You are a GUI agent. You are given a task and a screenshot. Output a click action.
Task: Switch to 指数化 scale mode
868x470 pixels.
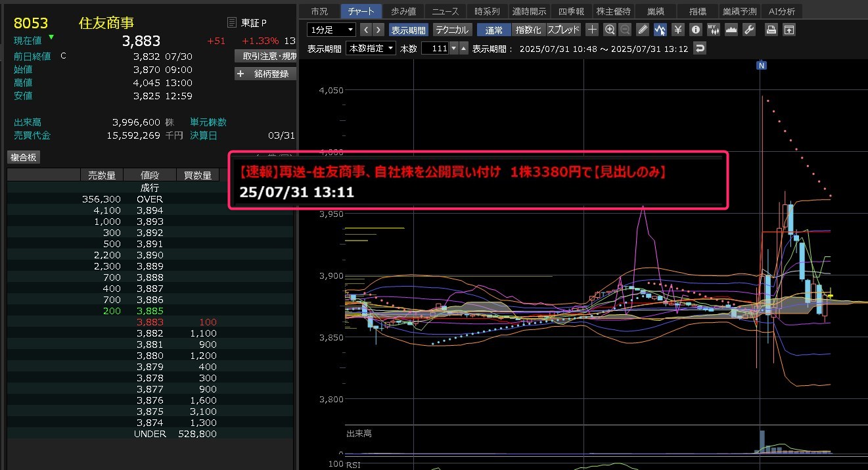tap(528, 30)
